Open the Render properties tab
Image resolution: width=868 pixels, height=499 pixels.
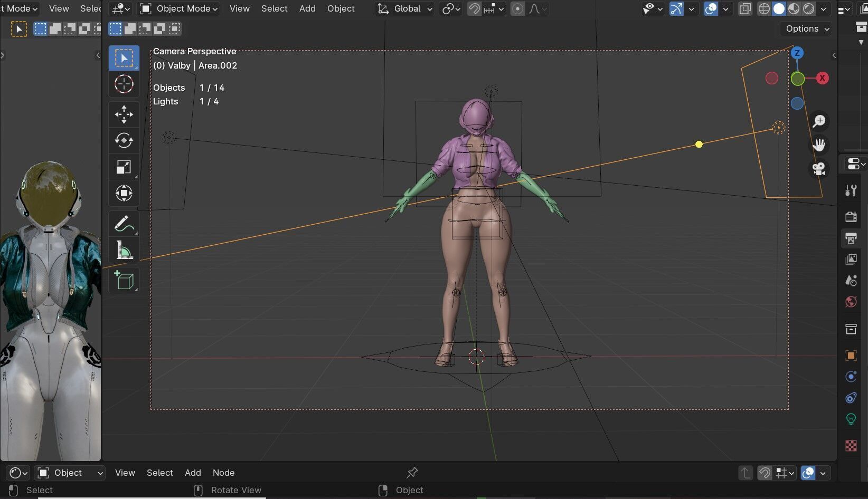pos(851,217)
